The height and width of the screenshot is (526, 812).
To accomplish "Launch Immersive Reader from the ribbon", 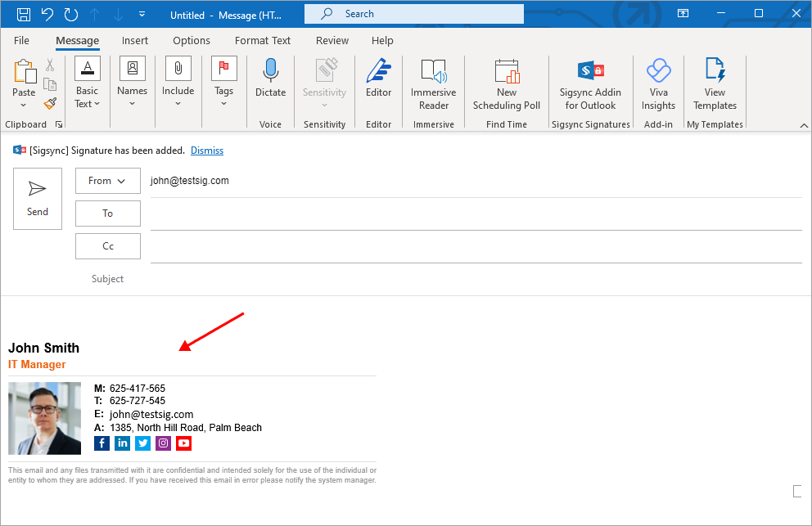I will [x=433, y=71].
